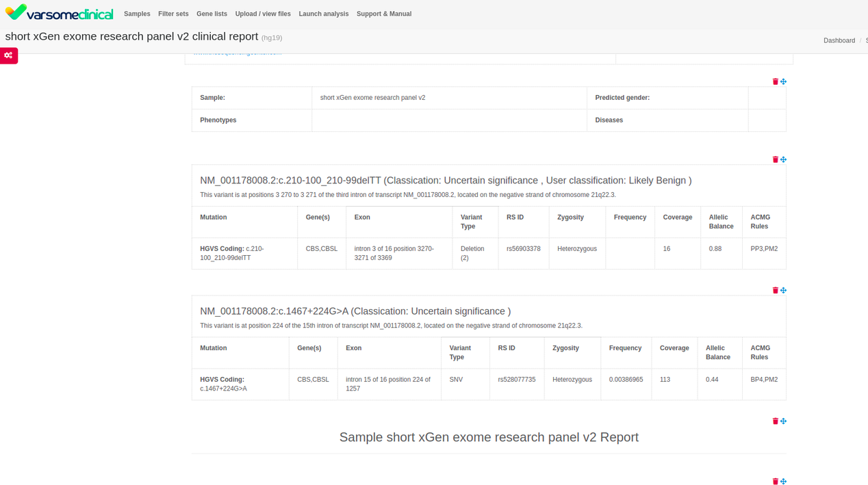The height and width of the screenshot is (485, 868).
Task: Delete the sample info section via trash icon
Action: [775, 81]
